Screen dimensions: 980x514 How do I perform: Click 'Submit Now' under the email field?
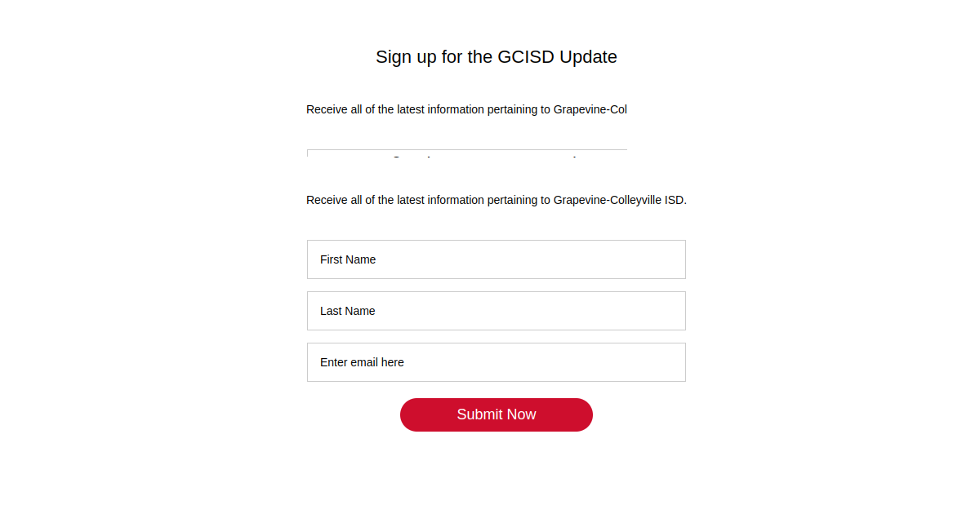[496, 414]
